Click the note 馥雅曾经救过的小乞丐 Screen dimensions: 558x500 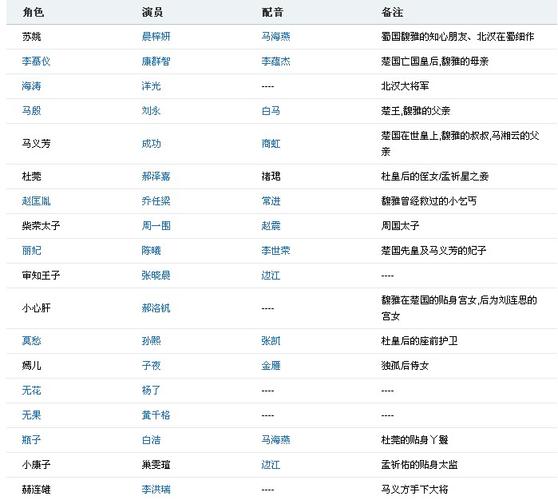(x=429, y=201)
